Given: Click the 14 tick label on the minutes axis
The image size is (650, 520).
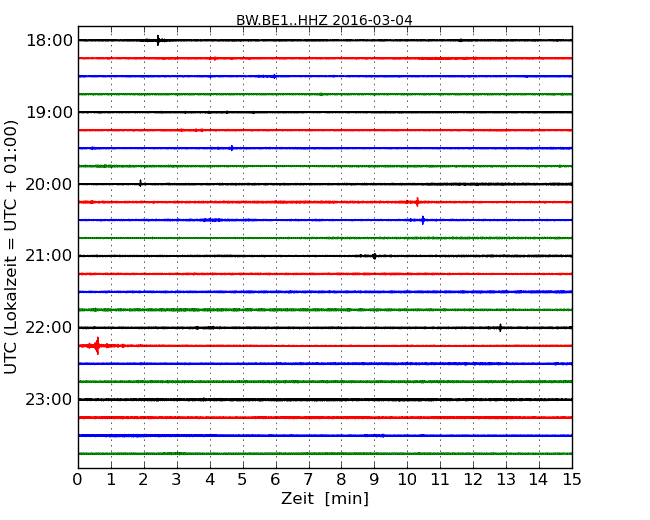Looking at the screenshot, I should point(539,479).
